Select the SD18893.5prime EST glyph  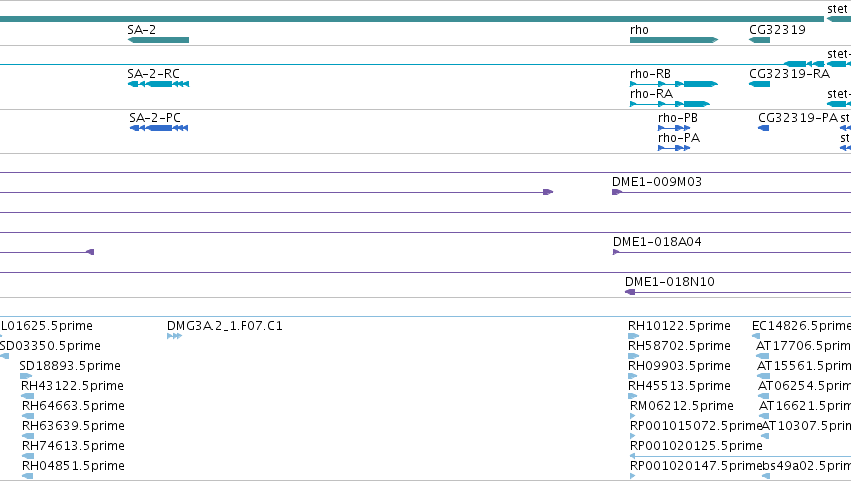[x=26, y=376]
